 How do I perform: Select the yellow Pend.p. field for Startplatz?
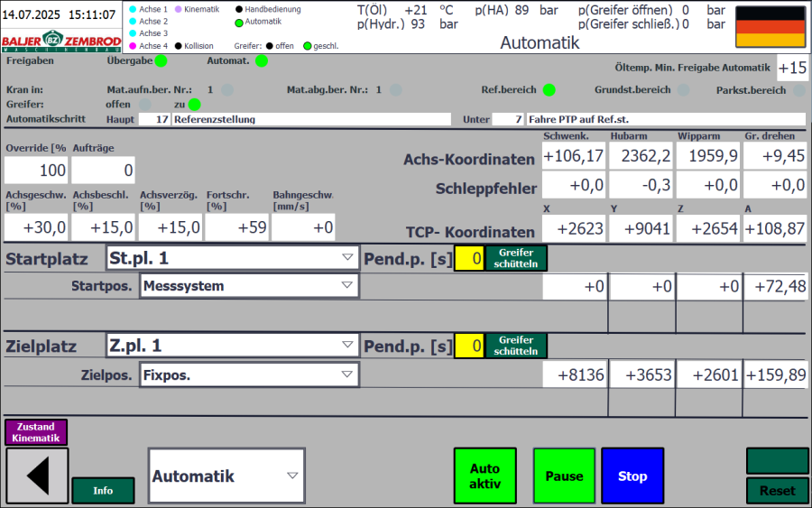click(469, 259)
